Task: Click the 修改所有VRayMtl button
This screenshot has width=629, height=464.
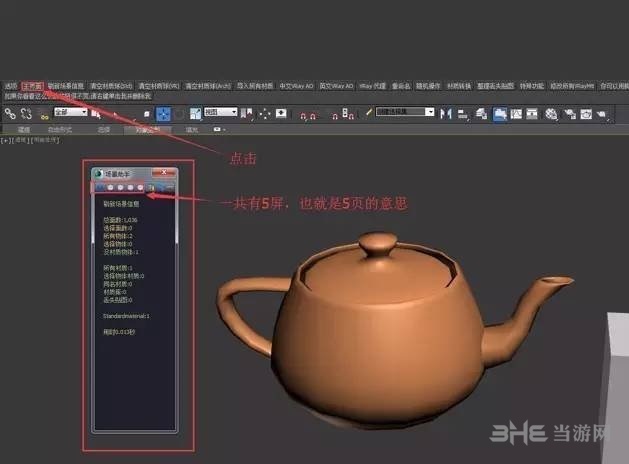Action: pos(572,86)
